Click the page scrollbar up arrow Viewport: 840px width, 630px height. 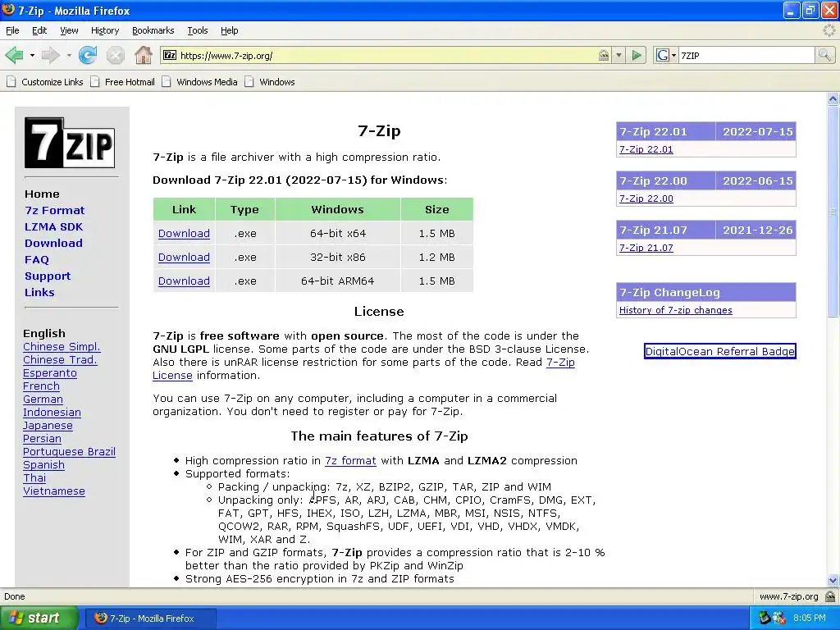pyautogui.click(x=833, y=98)
